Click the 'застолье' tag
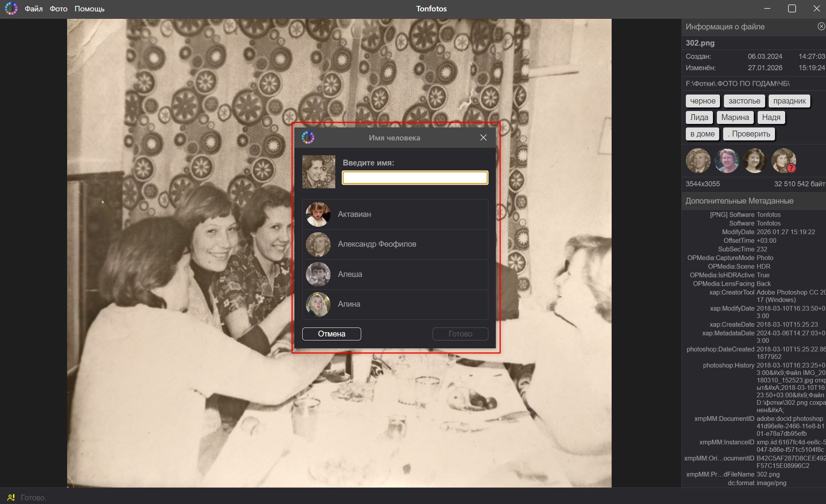826x504 pixels. click(x=744, y=101)
